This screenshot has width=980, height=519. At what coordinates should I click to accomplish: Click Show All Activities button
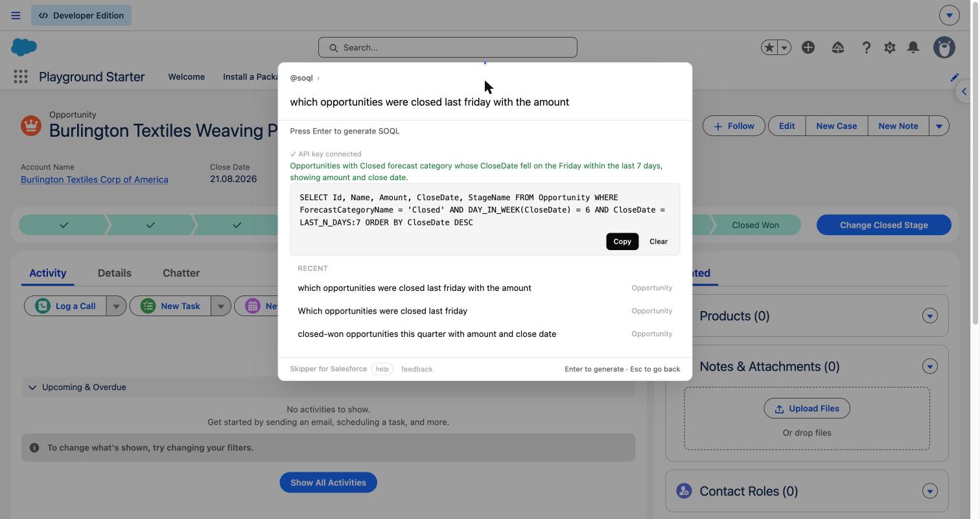329,483
